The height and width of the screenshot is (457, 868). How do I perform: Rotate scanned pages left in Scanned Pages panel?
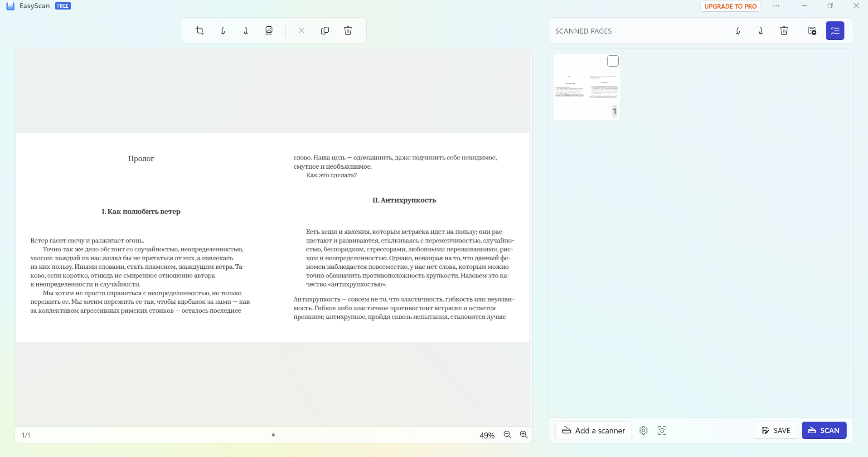point(738,31)
